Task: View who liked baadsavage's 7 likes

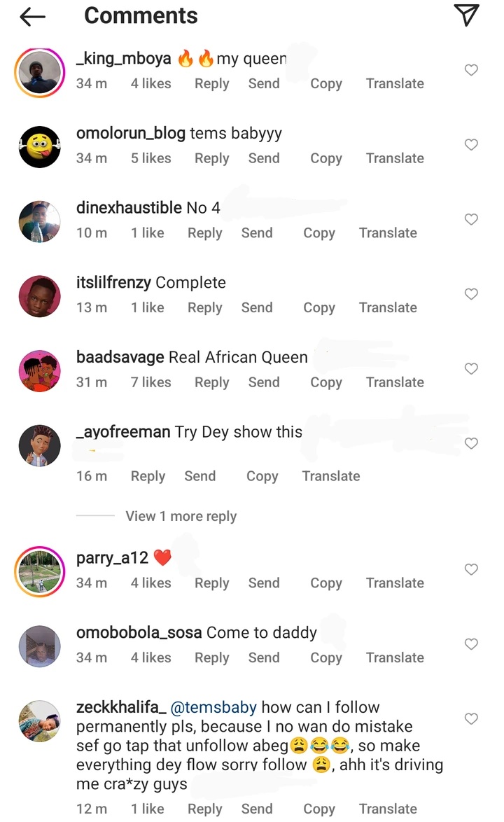Action: [x=151, y=382]
